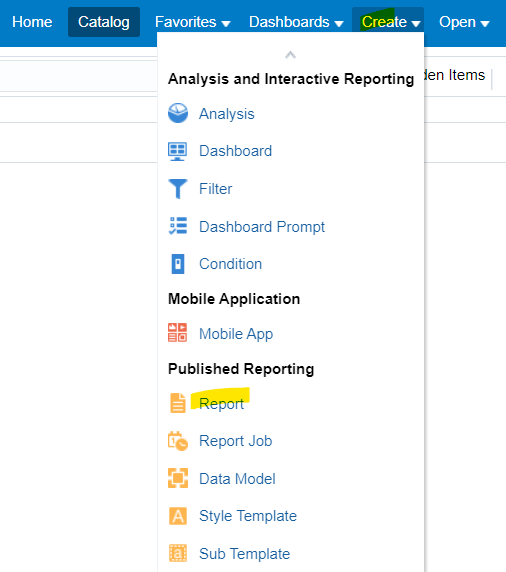Click the Condition switch icon
Viewport: 506px width, 572px height.
point(178,264)
